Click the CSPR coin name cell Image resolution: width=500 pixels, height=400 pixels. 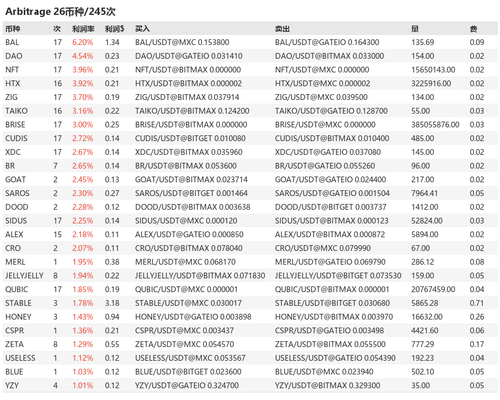pos(14,330)
